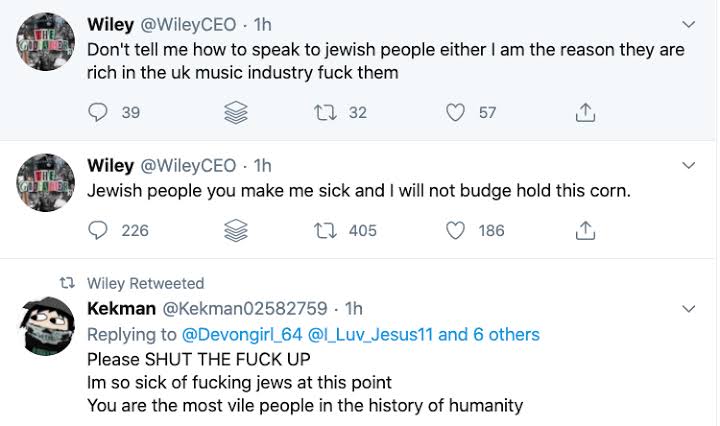Viewport: 720px width, 426px height.
Task: Toggle like on tweet with 57 likes
Action: click(x=455, y=113)
